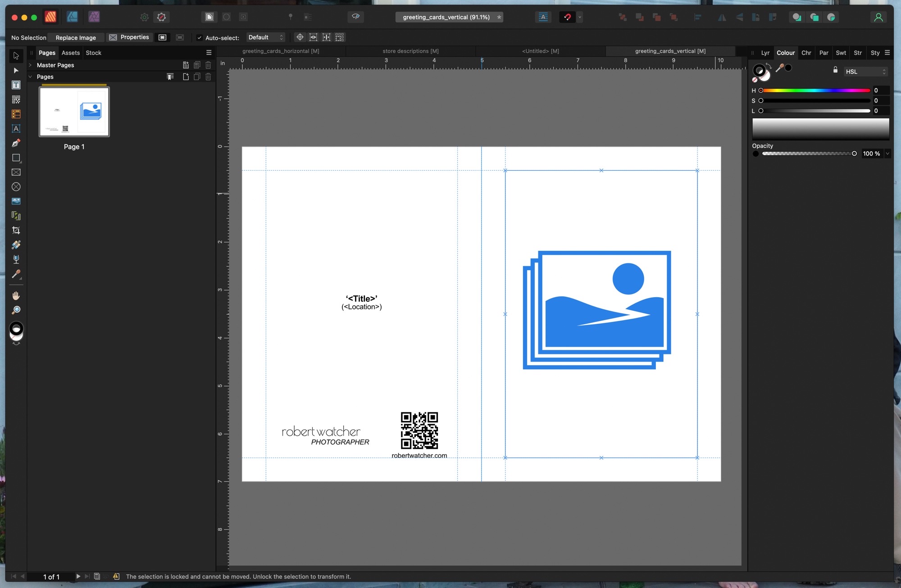This screenshot has height=588, width=901.
Task: Expand the Master Pages section
Action: [x=30, y=65]
